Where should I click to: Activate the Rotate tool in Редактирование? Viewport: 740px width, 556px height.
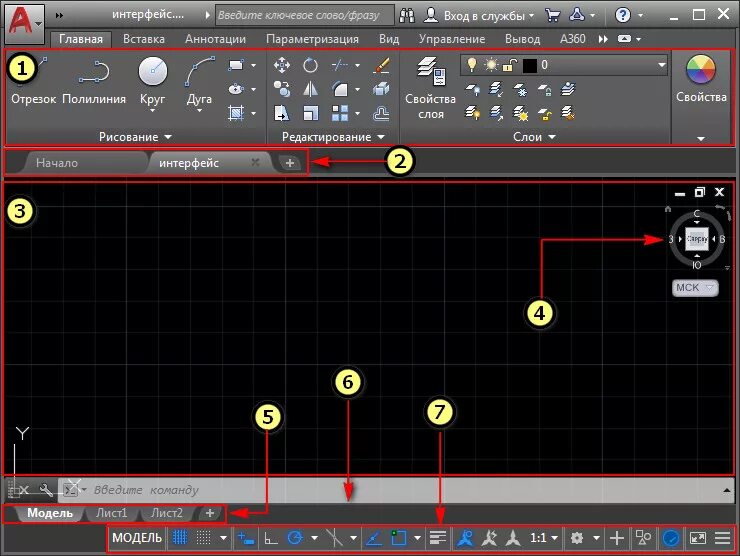click(x=310, y=65)
